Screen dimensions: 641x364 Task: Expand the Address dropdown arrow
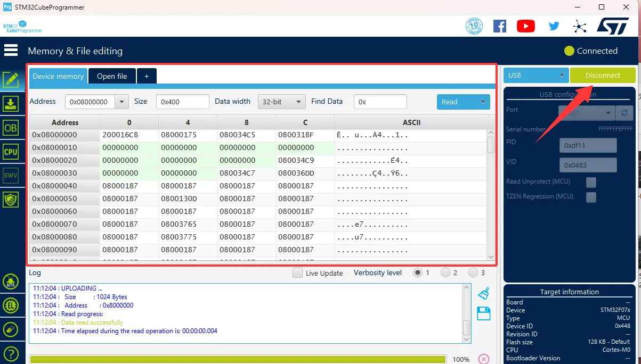122,102
